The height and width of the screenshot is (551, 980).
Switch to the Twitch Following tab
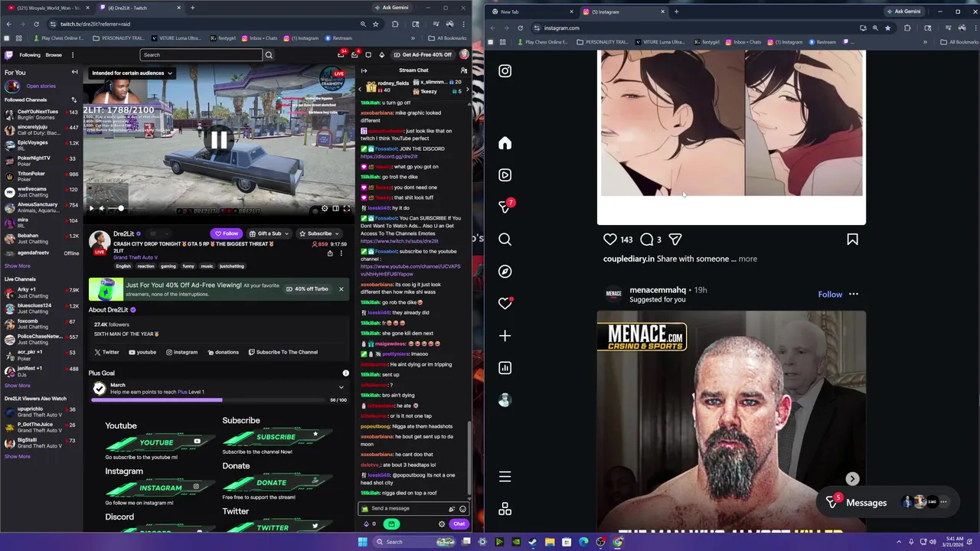30,55
